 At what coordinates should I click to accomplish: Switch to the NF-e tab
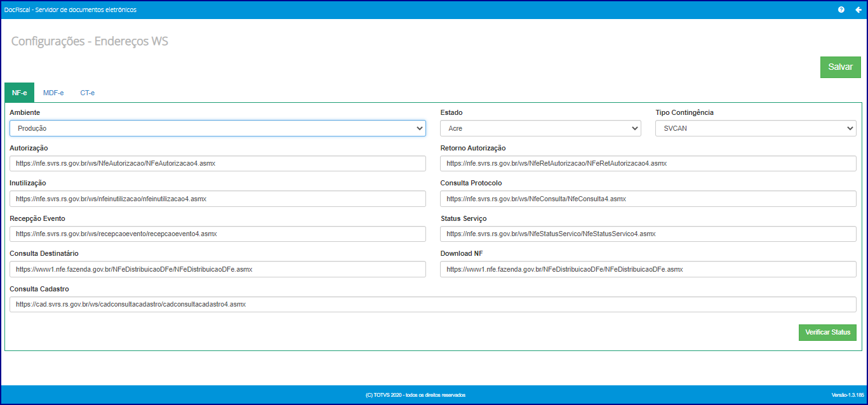pos(19,93)
